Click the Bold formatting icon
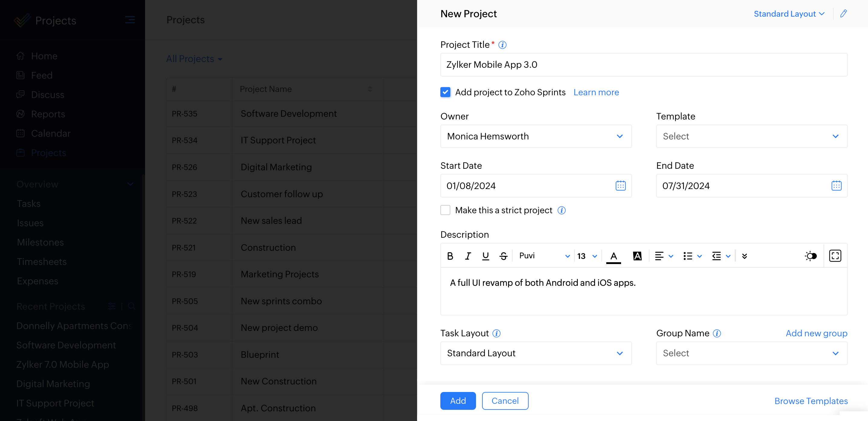Screen dimensions: 868x421 (450, 256)
